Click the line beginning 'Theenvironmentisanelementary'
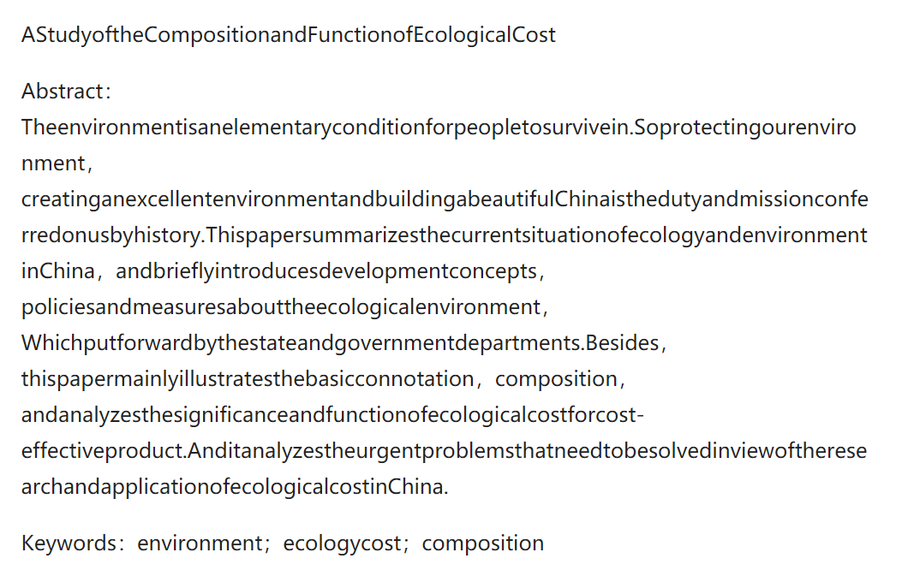 point(439,128)
